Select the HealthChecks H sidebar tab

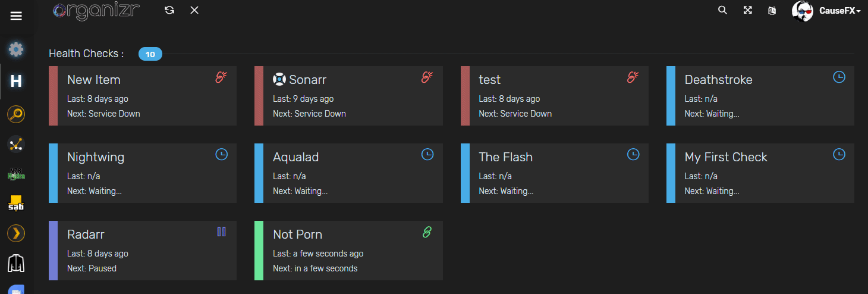(x=16, y=82)
